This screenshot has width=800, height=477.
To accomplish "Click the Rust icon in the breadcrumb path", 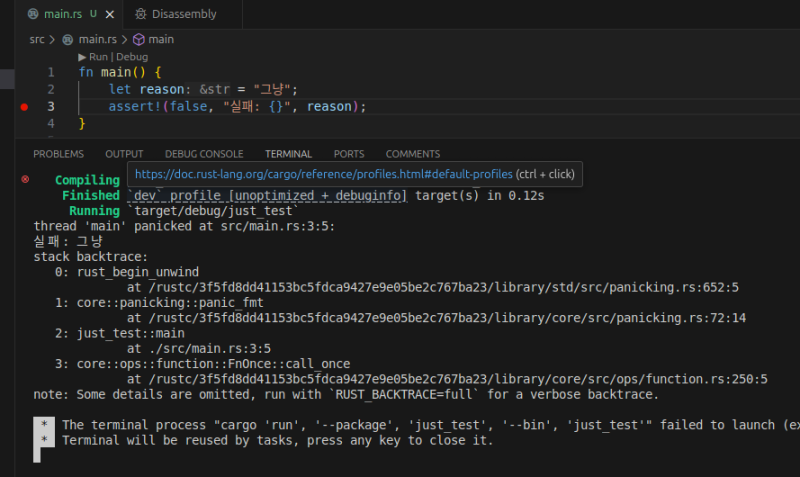I will (68, 39).
